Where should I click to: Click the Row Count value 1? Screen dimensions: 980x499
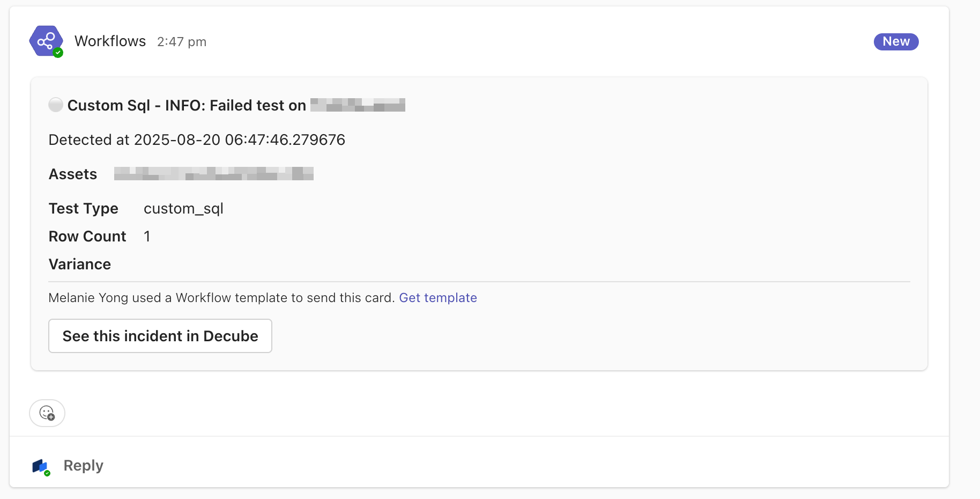click(x=147, y=237)
